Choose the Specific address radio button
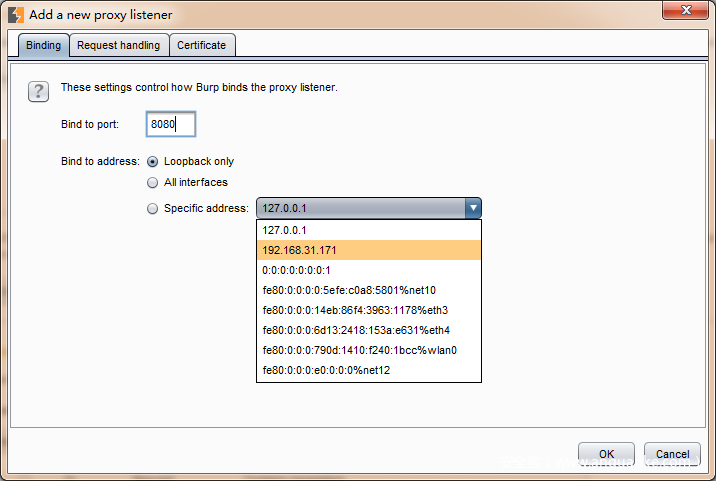 pyautogui.click(x=153, y=209)
